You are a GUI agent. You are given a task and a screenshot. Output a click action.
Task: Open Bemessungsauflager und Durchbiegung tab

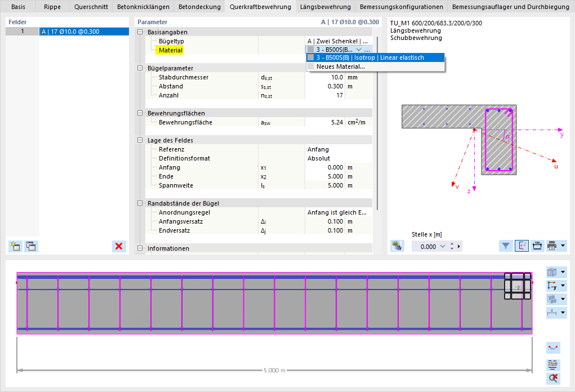point(510,7)
